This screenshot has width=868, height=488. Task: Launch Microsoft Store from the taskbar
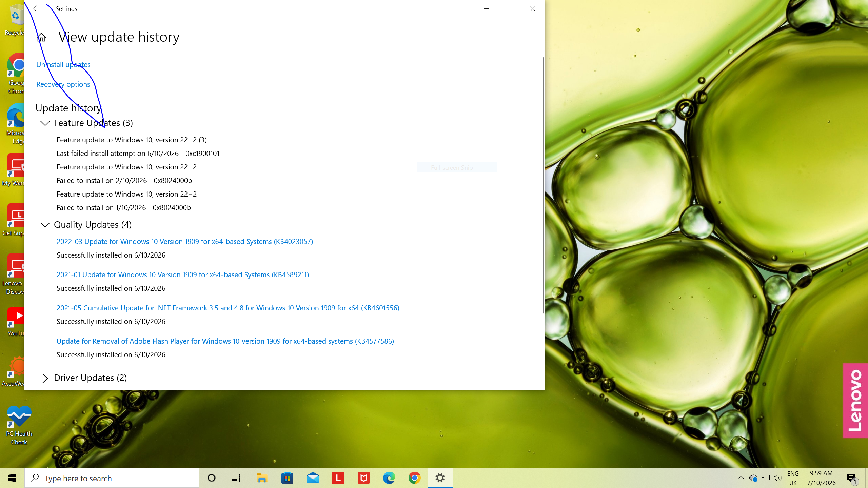coord(287,478)
